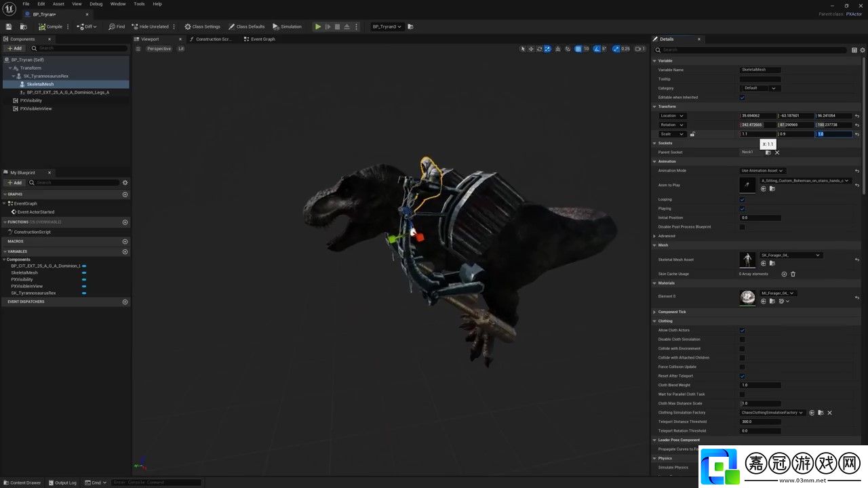
Task: Toggle the Looping checkbox
Action: [x=742, y=199]
